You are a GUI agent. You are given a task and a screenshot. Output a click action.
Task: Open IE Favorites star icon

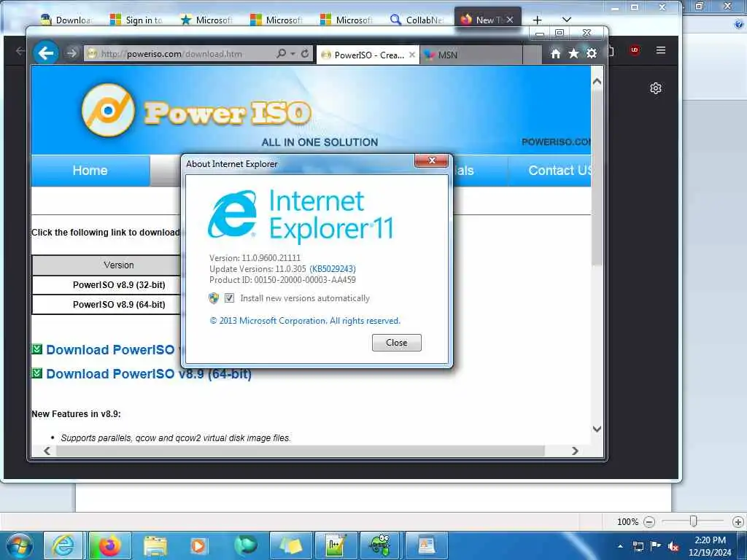(x=573, y=53)
